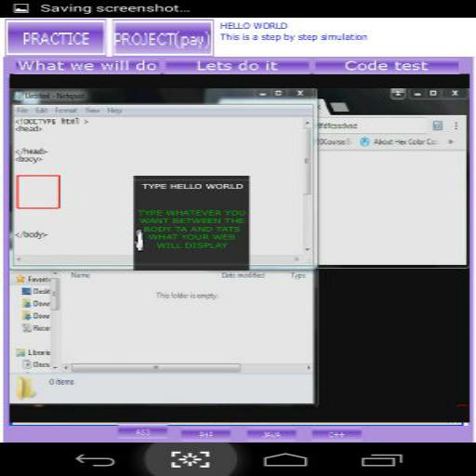Screen dimensions: 476x476
Task: Sort by the Date modified column header
Action: pos(243,275)
